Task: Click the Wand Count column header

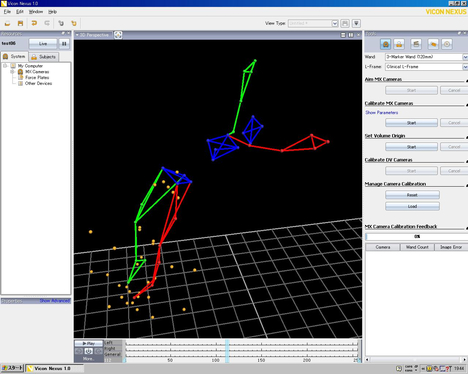Action: pyautogui.click(x=417, y=247)
